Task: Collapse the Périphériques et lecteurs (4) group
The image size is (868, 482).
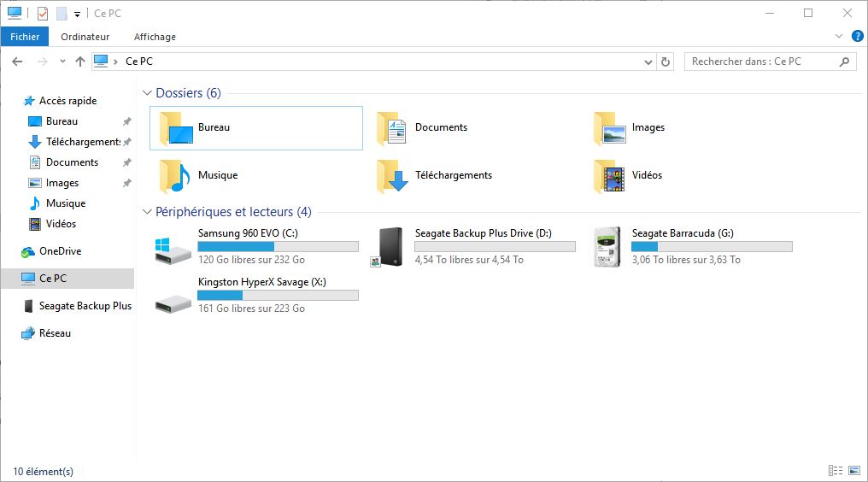Action: coord(147,212)
